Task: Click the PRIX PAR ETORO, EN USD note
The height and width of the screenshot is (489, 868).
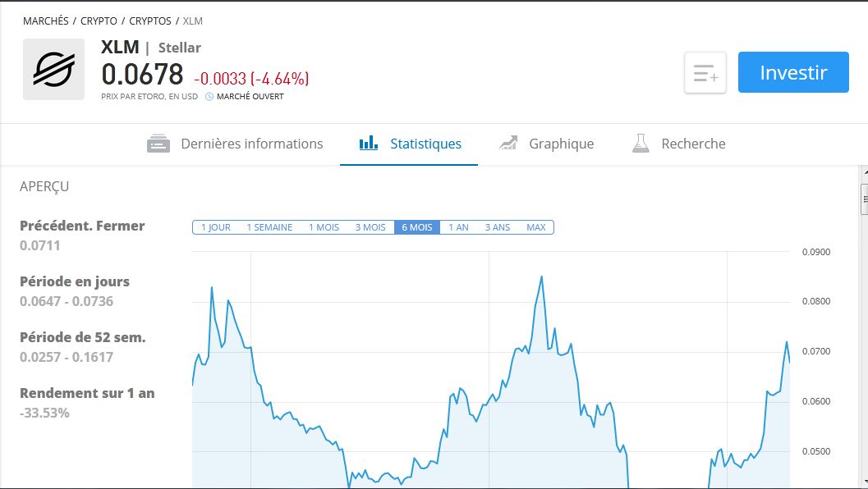Action: [149, 96]
